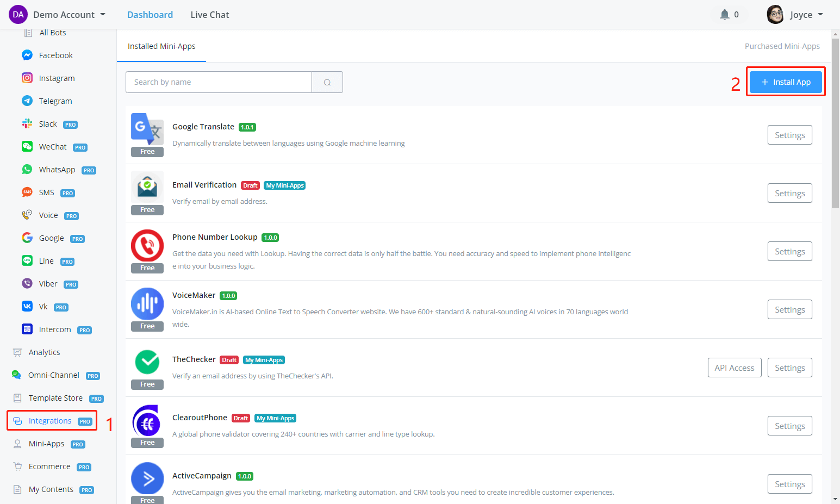Click the Integrations sidebar icon
This screenshot has width=840, height=504.
point(17,421)
